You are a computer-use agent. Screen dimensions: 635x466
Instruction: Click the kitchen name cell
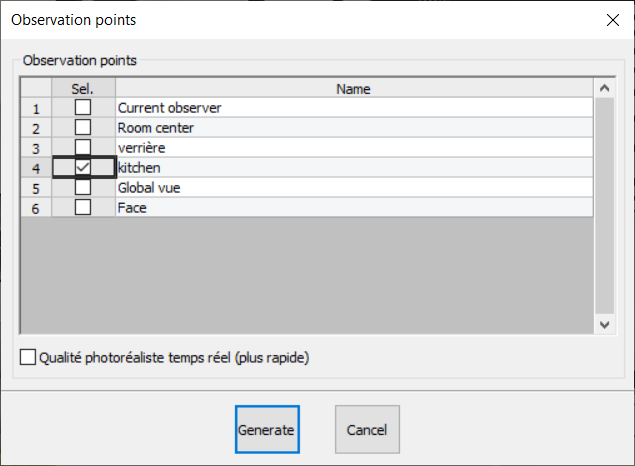[x=353, y=167]
